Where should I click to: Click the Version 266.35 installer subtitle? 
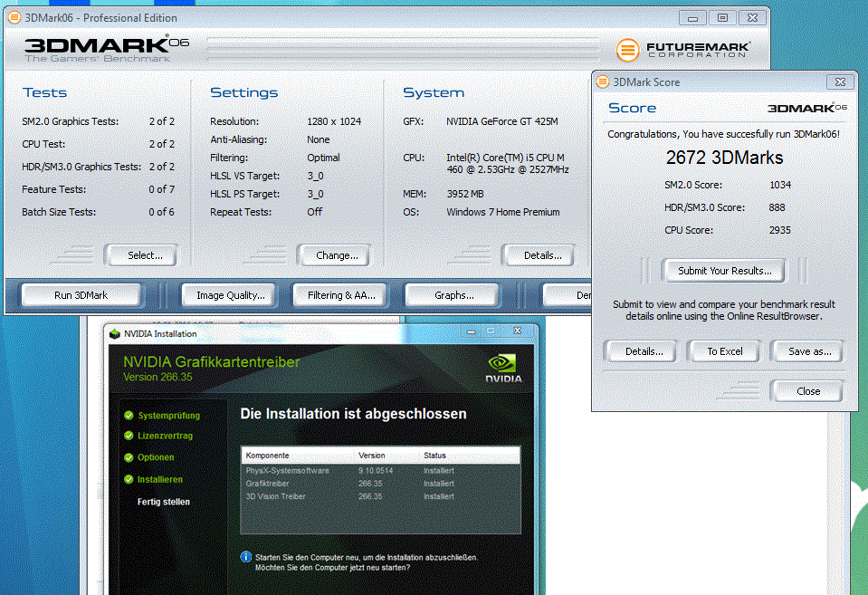(x=157, y=377)
